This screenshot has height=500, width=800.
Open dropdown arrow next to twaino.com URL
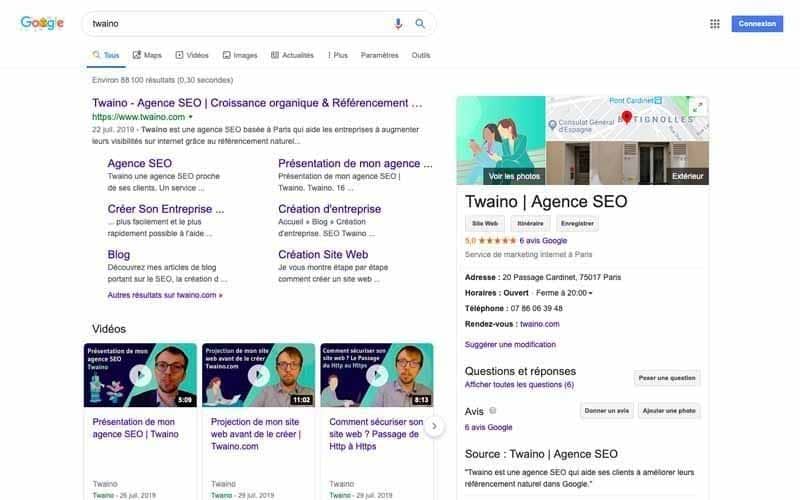[x=191, y=117]
